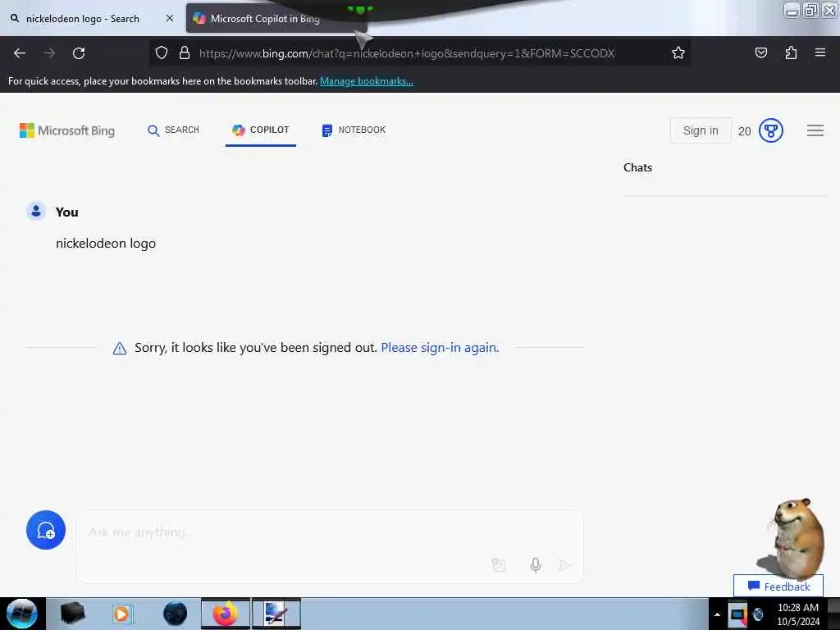
Task: Show hidden system tray icons
Action: (717, 614)
